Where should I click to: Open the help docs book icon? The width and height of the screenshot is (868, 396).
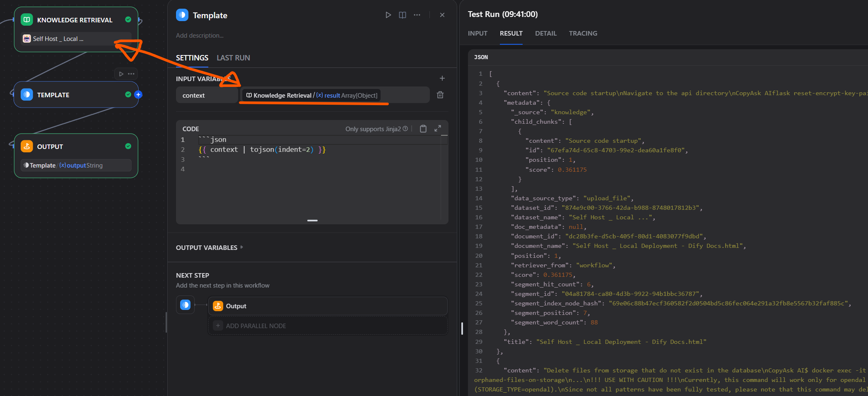[402, 15]
